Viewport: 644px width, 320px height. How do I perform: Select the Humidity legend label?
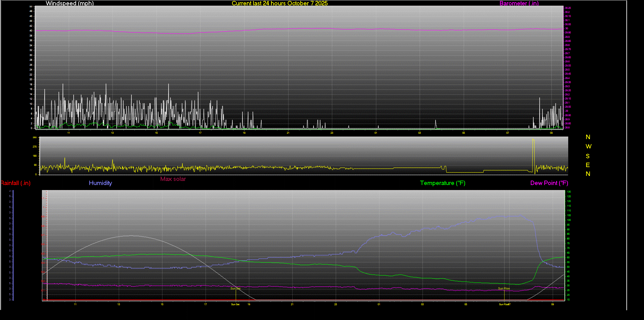tap(100, 183)
